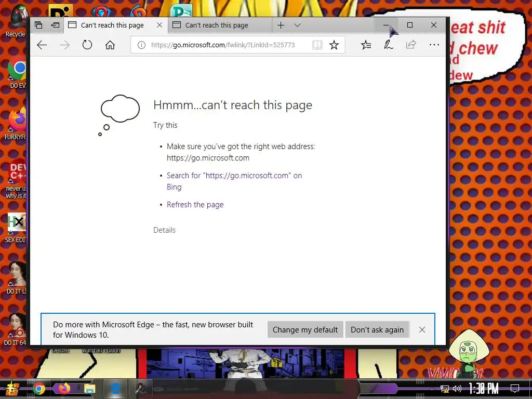Viewport: 532px width, 399px height.
Task: Open the Add notes pen icon
Action: pyautogui.click(x=389, y=45)
